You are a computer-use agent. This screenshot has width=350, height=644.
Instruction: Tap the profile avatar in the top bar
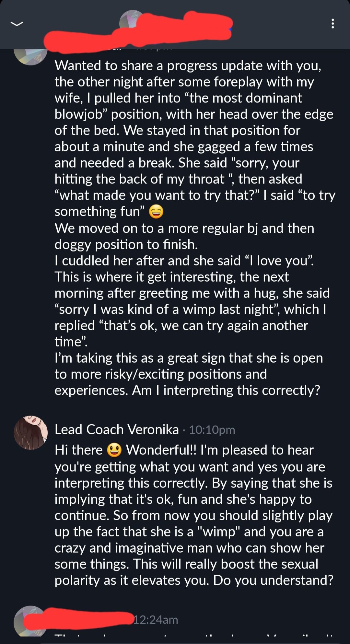[130, 21]
